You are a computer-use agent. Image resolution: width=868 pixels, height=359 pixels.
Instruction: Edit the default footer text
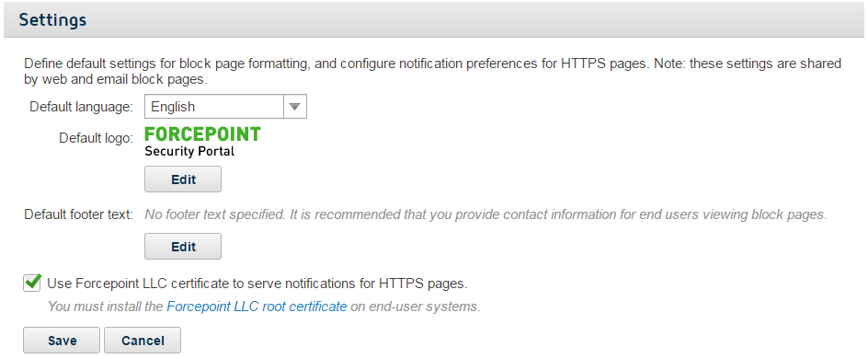(183, 247)
